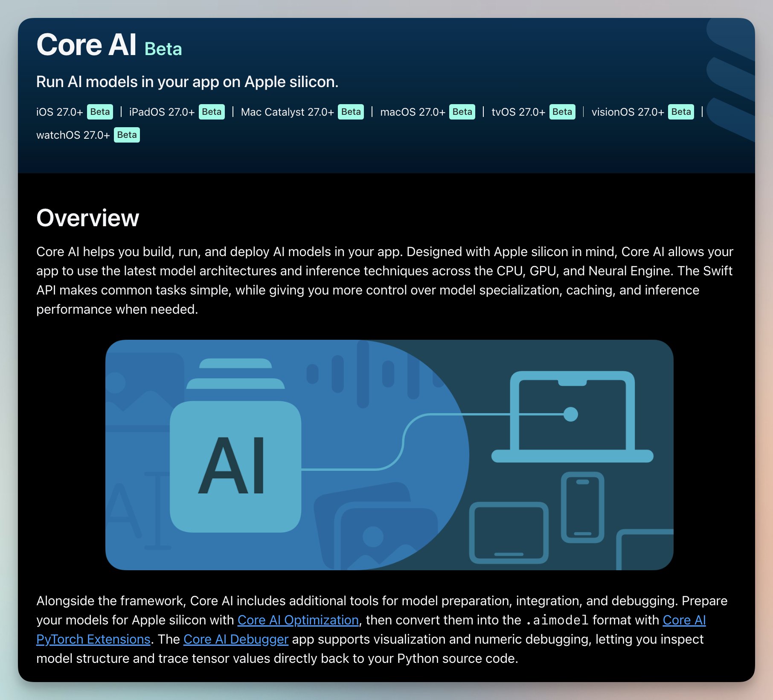Open the Core AI Debugger link
This screenshot has height=700, width=773.
(x=236, y=639)
